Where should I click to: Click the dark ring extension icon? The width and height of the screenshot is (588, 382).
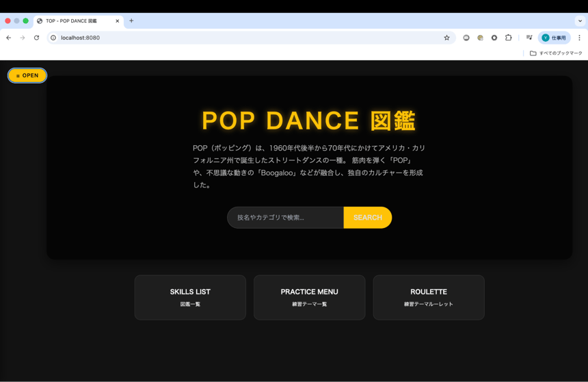pyautogui.click(x=494, y=38)
